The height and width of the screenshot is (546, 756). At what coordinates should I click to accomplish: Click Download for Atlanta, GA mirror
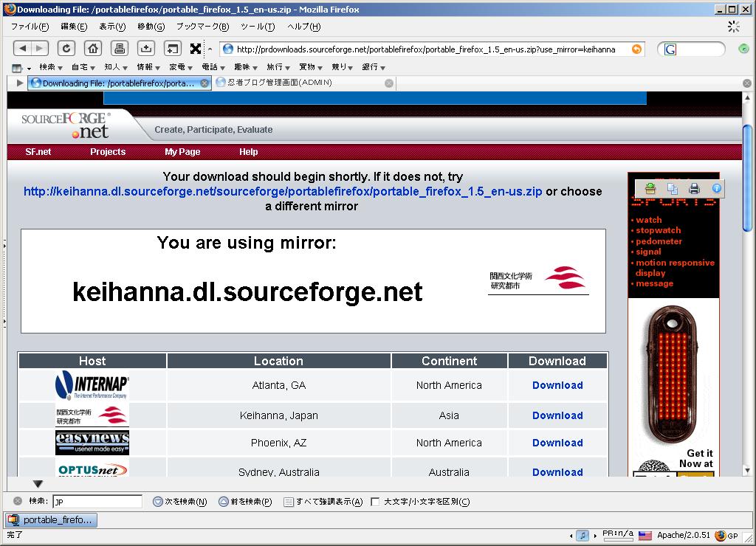point(557,385)
